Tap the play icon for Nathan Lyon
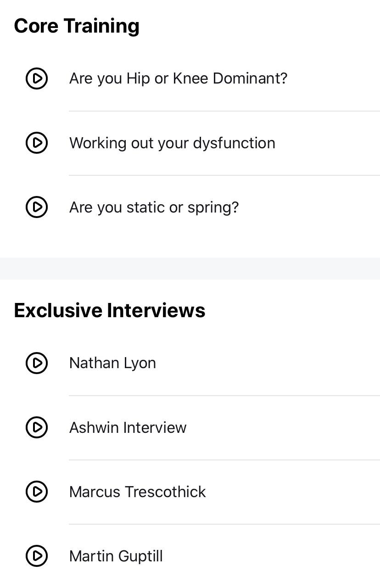The width and height of the screenshot is (380, 588). (37, 363)
